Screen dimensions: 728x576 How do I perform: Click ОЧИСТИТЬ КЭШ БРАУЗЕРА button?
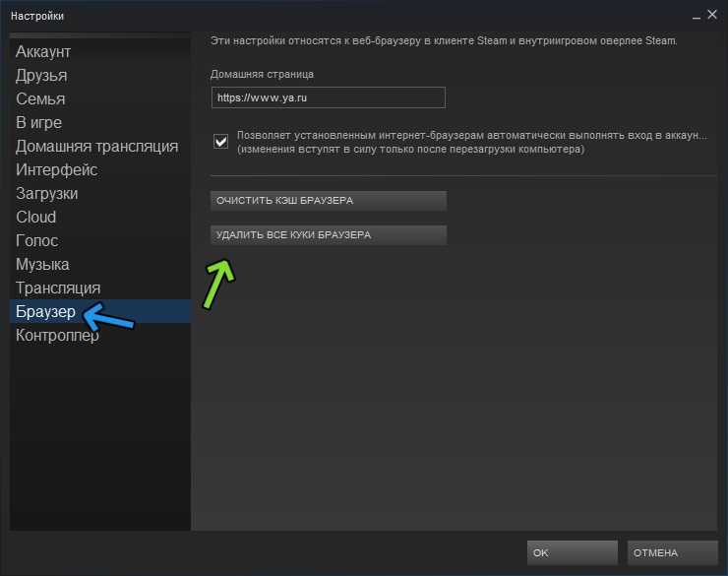[329, 201]
